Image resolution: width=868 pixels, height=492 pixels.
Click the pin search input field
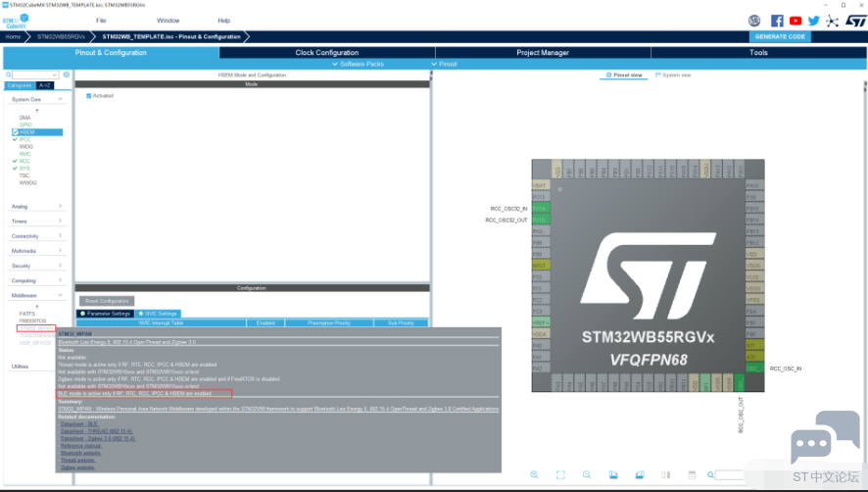[x=730, y=474]
